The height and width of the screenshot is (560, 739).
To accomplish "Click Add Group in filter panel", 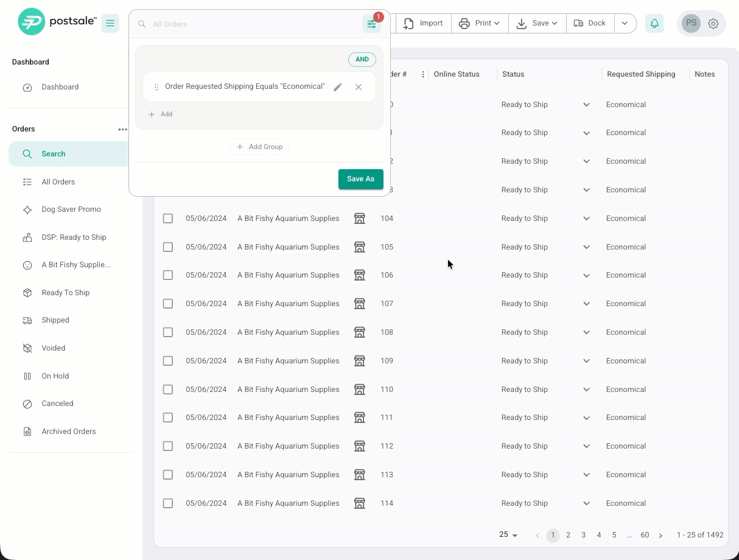I will coord(259,147).
